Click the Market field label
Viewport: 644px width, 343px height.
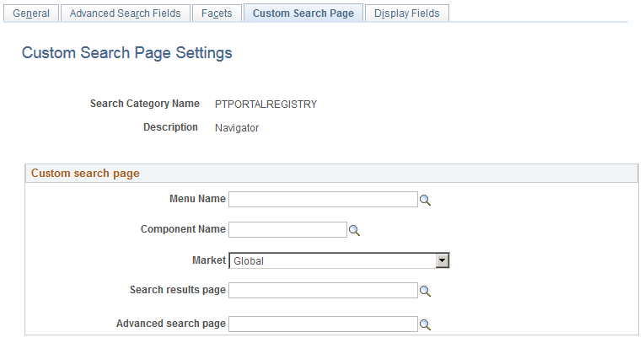[x=209, y=260]
